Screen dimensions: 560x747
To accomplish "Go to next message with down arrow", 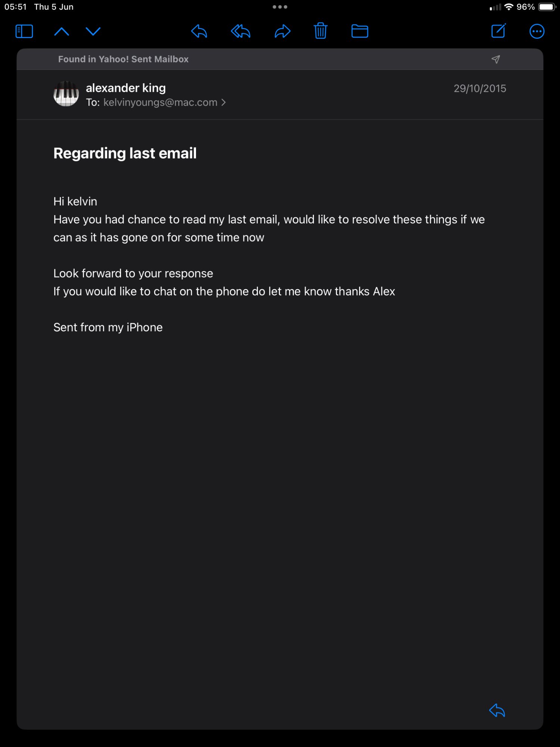I will pyautogui.click(x=93, y=31).
